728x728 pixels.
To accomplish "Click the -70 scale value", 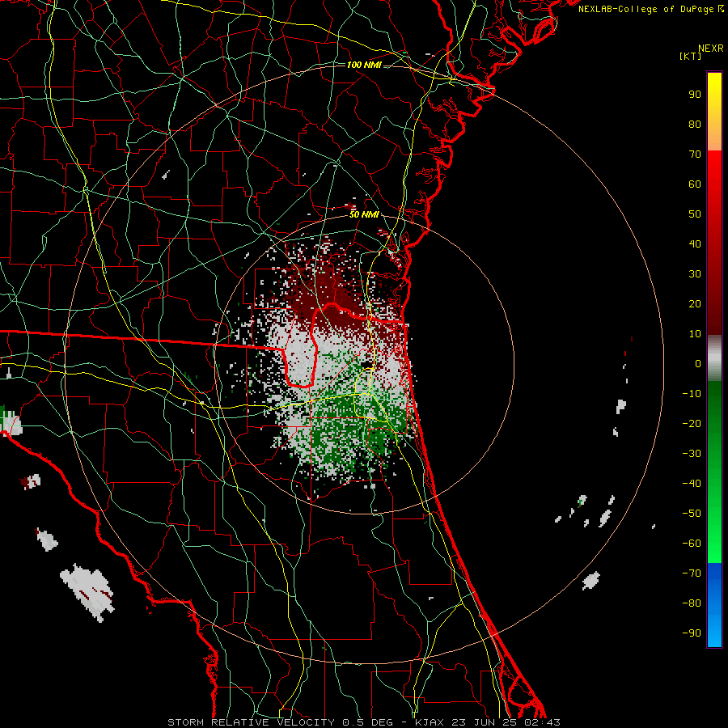I will tap(692, 574).
